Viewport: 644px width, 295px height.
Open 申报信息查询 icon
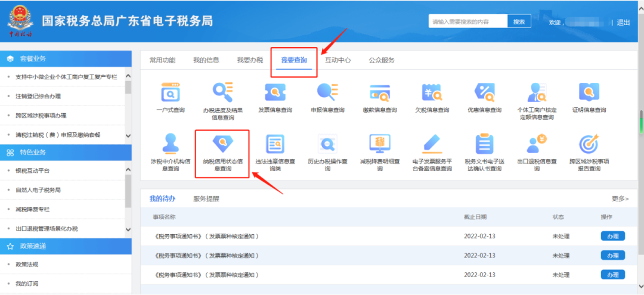(x=327, y=93)
